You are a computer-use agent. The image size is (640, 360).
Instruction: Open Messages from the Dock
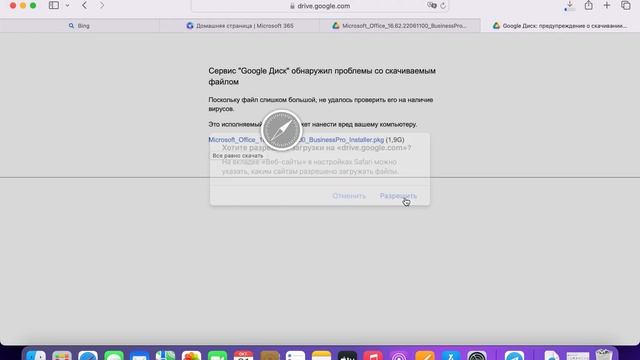114,355
